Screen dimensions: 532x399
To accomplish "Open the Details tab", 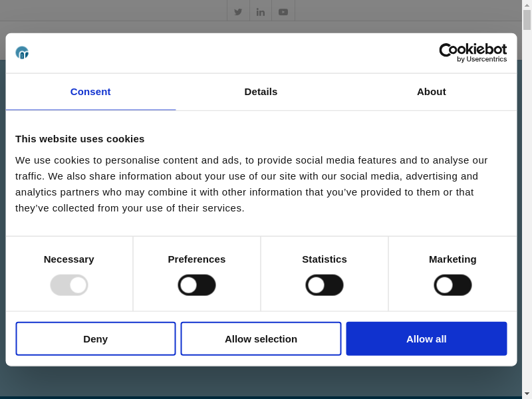I will coord(261,92).
